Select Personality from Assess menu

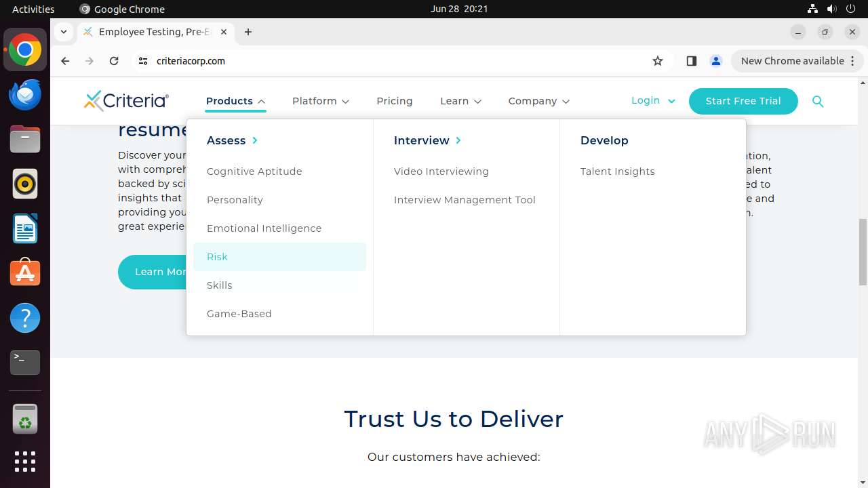tap(235, 200)
